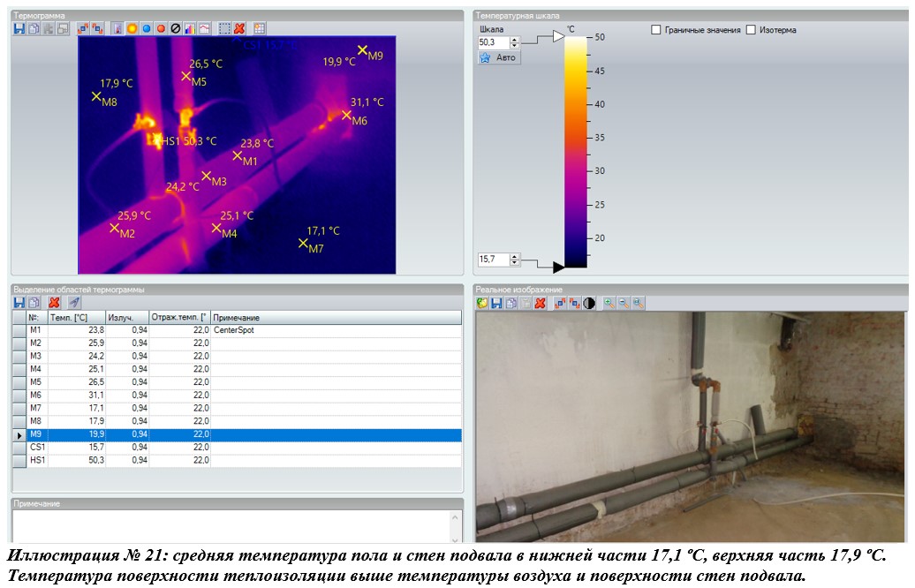Copy the real image to clipboard
This screenshot has height=588, width=915.
[x=511, y=303]
